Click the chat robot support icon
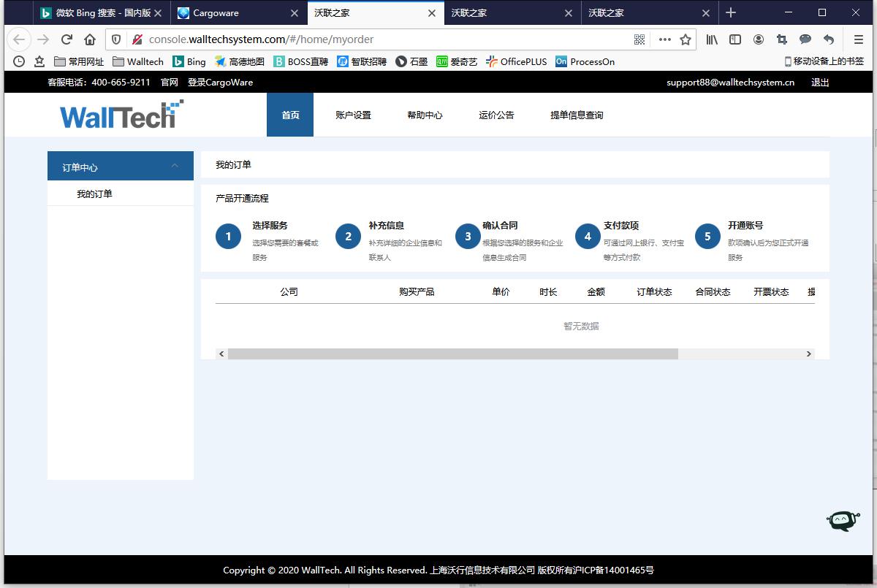The width and height of the screenshot is (877, 588). (841, 520)
